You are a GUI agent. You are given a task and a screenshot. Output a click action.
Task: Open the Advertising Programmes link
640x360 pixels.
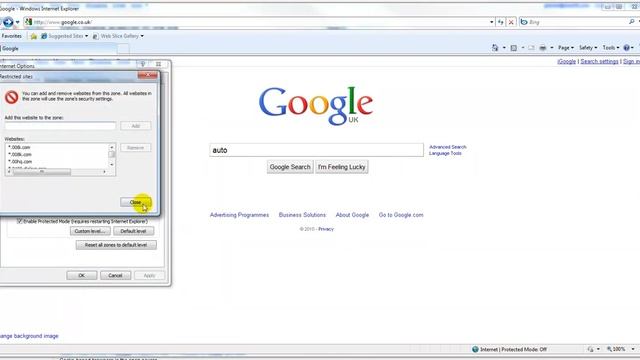tap(239, 215)
